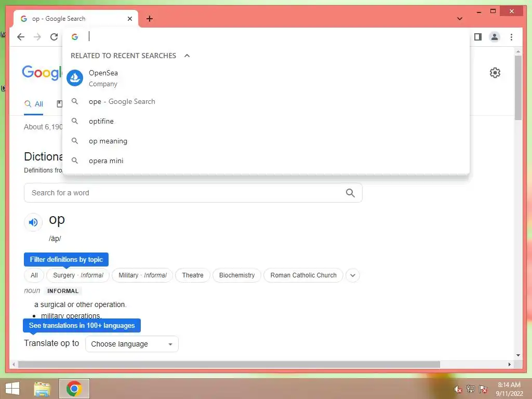
Task: Collapse Related to Recent Searches section
Action: pos(187,56)
